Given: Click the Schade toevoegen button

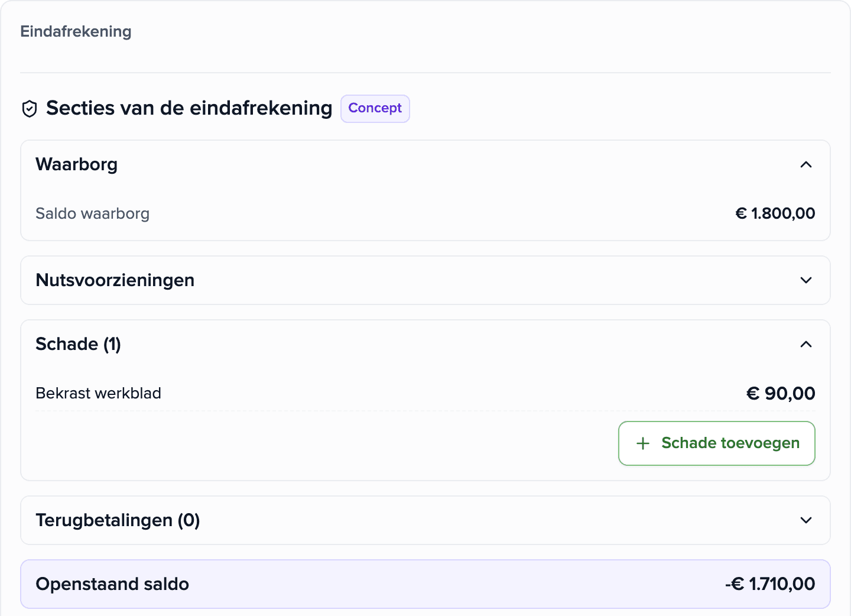Looking at the screenshot, I should (717, 443).
